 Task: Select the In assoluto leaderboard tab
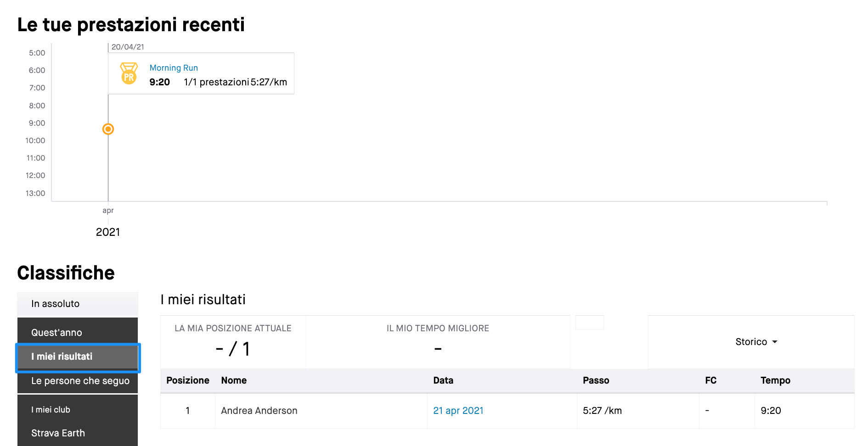[78, 304]
